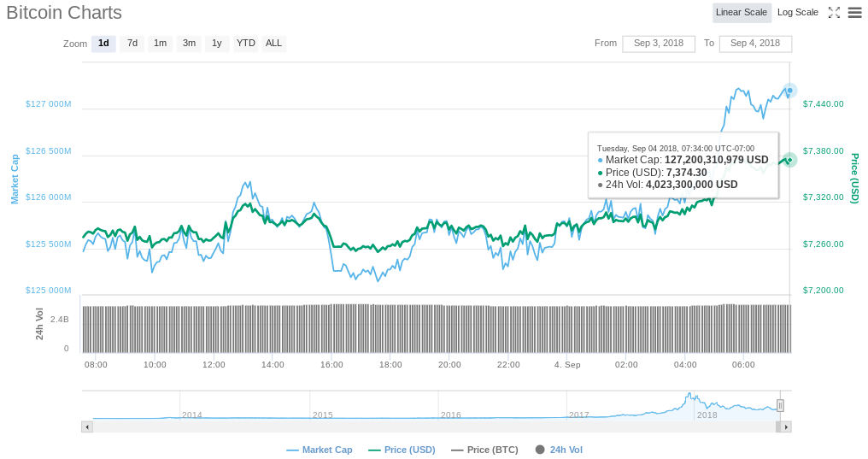868x459 pixels.
Task: Toggle Market Cap series in legend
Action: (x=320, y=450)
